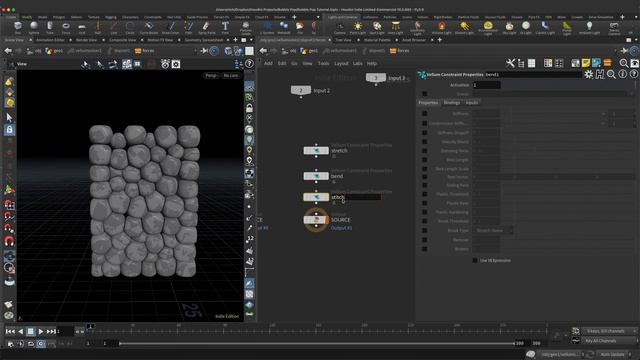The image size is (640, 360).
Task: Toggle the Use VEXpression checkbox
Action: click(x=475, y=260)
